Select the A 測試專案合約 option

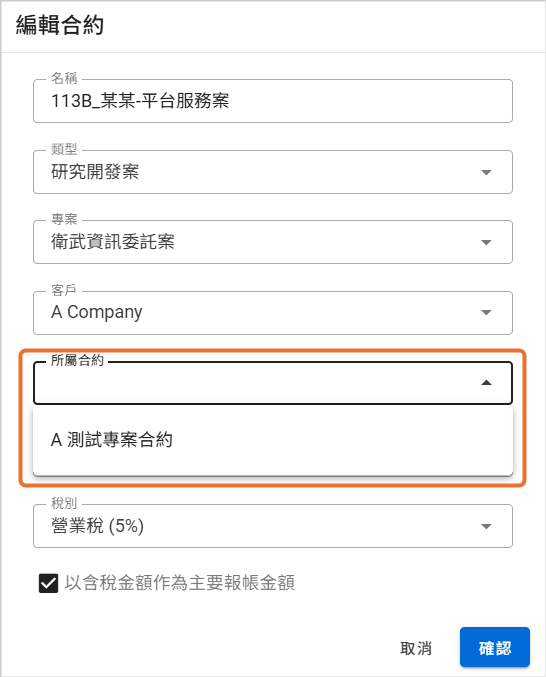(273, 440)
